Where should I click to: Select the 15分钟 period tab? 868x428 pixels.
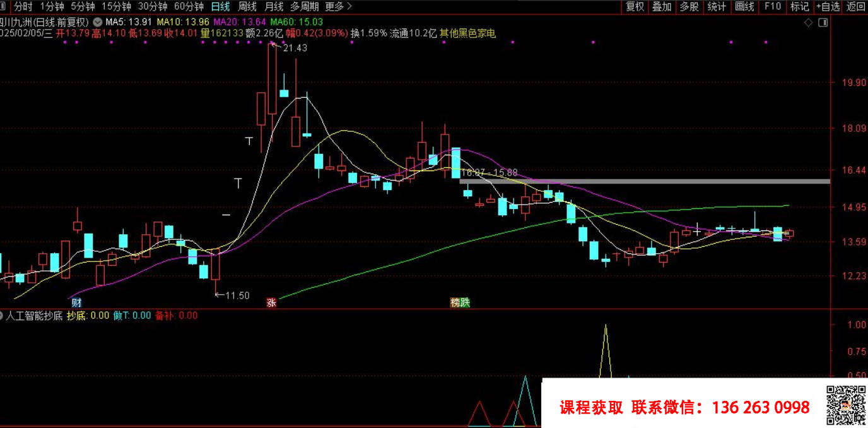116,6
